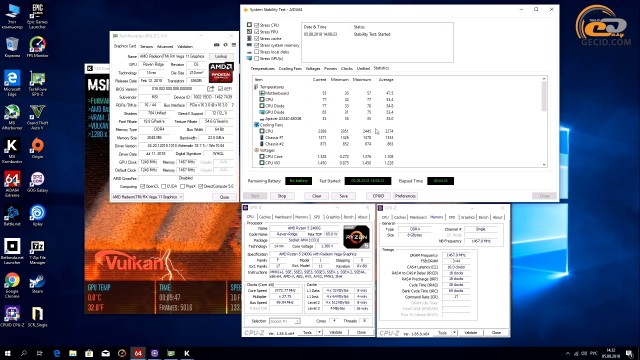Click GPU-Z screenshot camera icon
The image size is (640, 360).
pyautogui.click(x=216, y=45)
